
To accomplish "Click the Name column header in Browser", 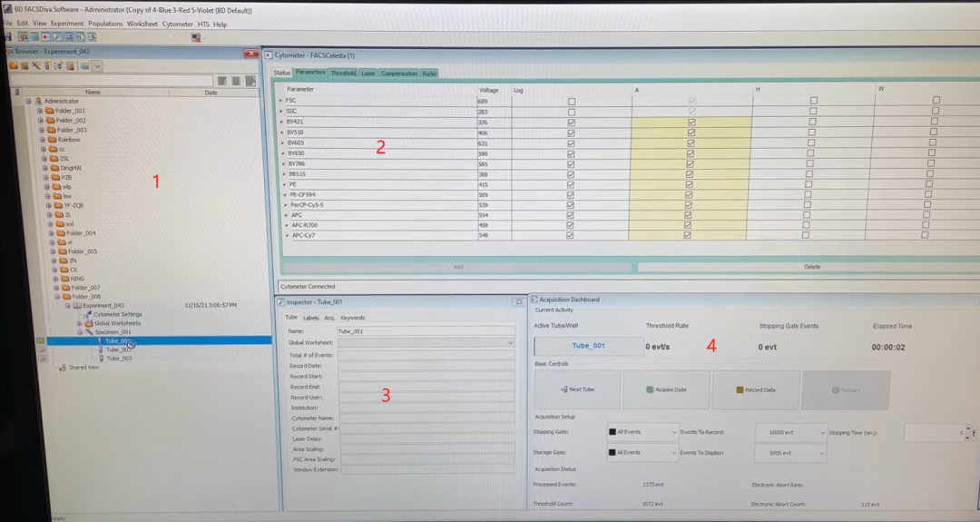I will (x=93, y=92).
